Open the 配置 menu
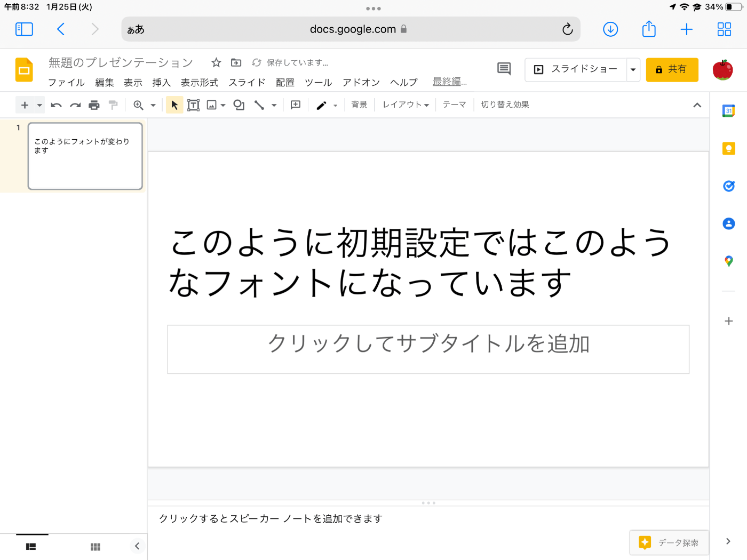This screenshot has height=560, width=747. point(285,83)
